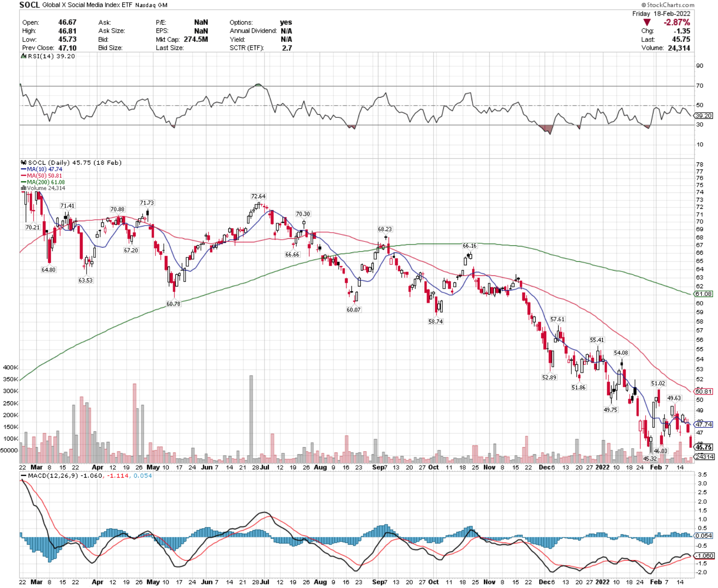Click the -2.87% percent change value
Image resolution: width=718 pixels, height=588 pixels.
tap(676, 22)
